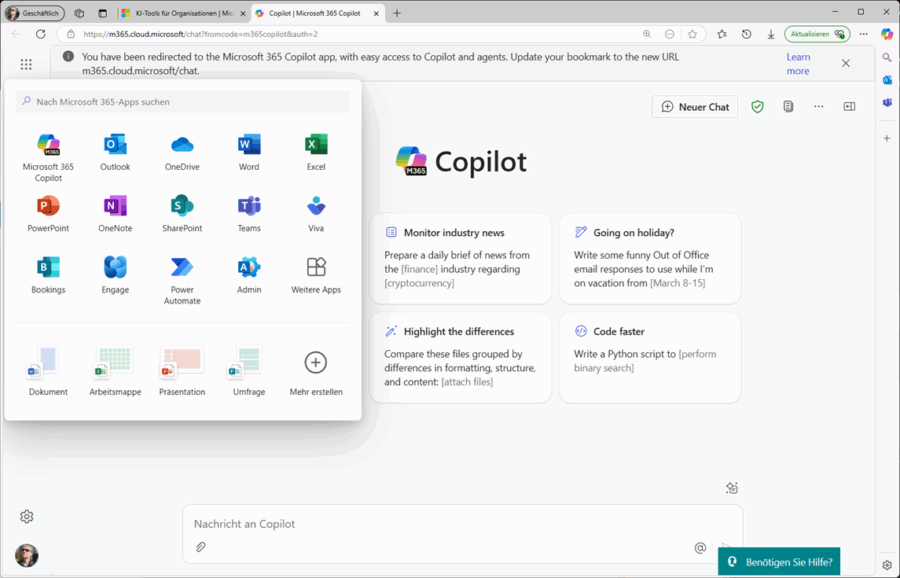This screenshot has width=900, height=578.
Task: Open Teams in Edge sidebar
Action: 887,103
